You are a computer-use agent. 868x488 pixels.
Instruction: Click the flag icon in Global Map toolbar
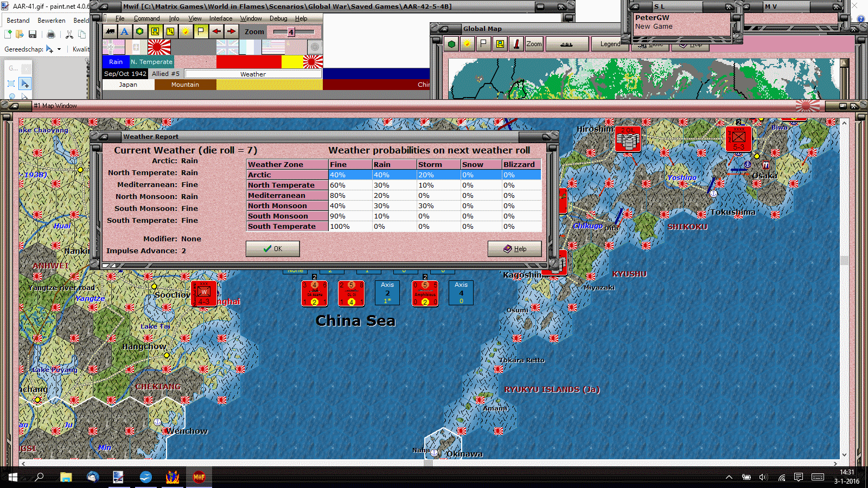coord(483,44)
